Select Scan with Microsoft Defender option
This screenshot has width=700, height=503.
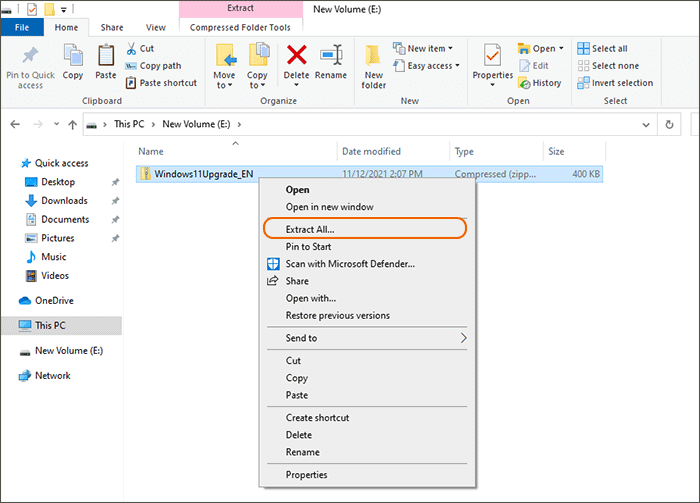point(349,264)
